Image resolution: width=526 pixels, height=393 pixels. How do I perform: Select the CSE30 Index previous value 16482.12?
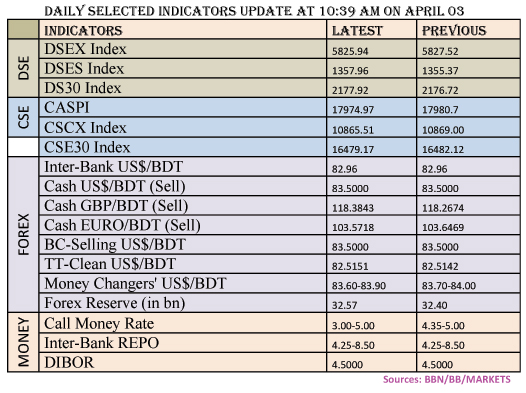(x=443, y=149)
